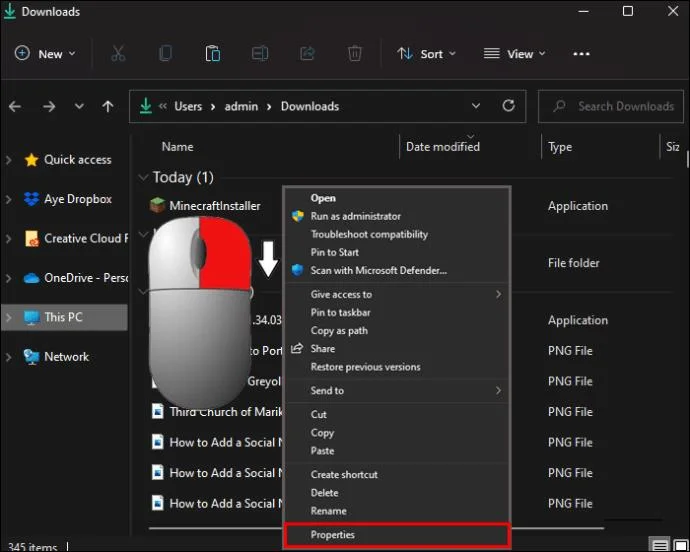Switch to the details view layout icon
The height and width of the screenshot is (552, 690).
659,545
